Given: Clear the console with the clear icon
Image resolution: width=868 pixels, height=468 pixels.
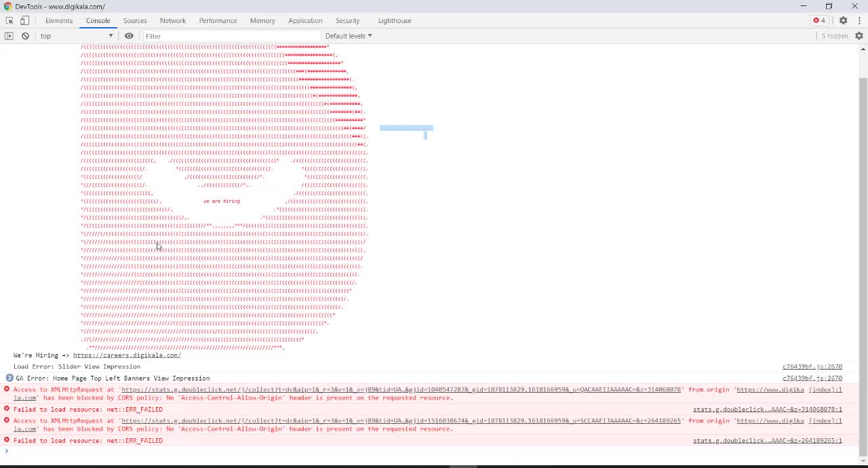Looking at the screenshot, I should pos(25,36).
